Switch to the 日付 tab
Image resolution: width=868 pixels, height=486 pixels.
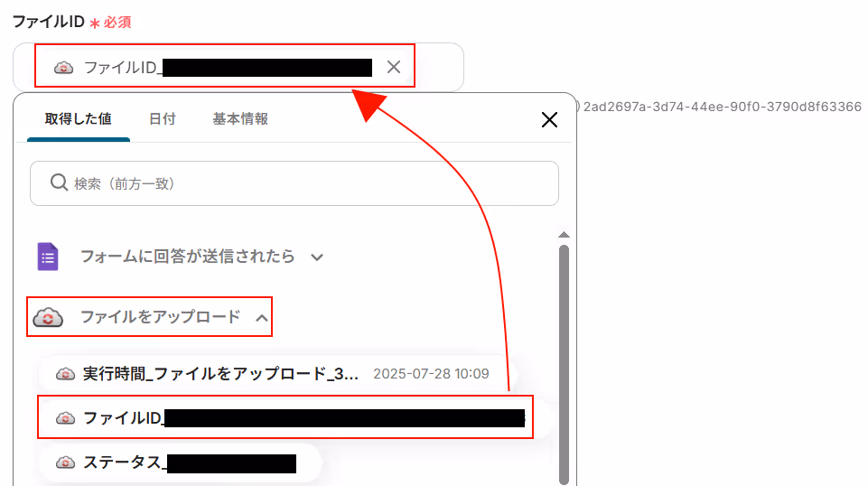tap(163, 119)
